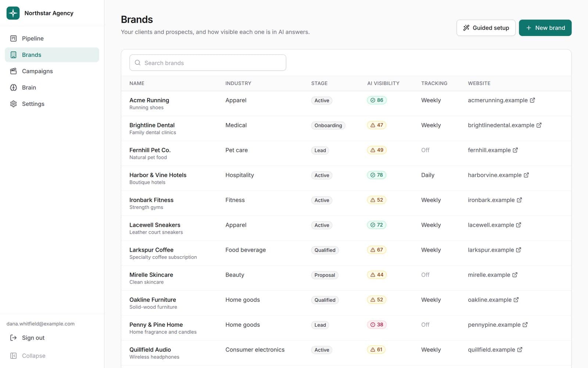Open external link icon for harborvine.example

coord(526,175)
